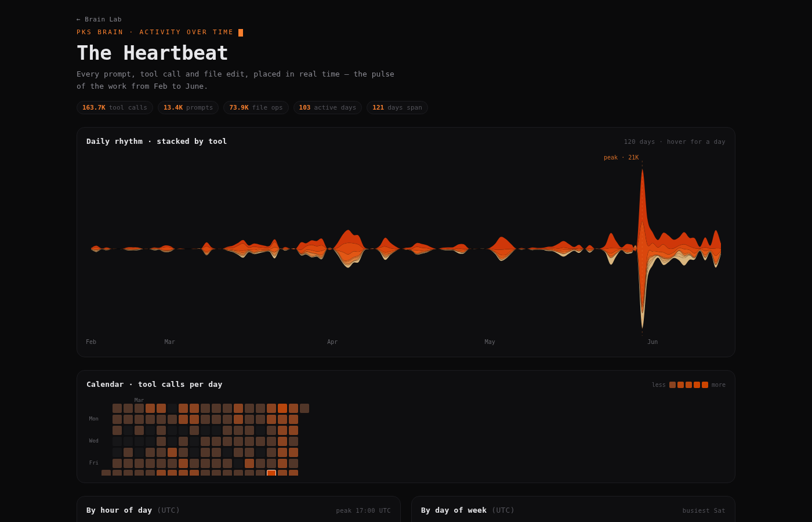
Task: Click 'Calendar · tool calls per day' heading
Action: pyautogui.click(x=154, y=384)
